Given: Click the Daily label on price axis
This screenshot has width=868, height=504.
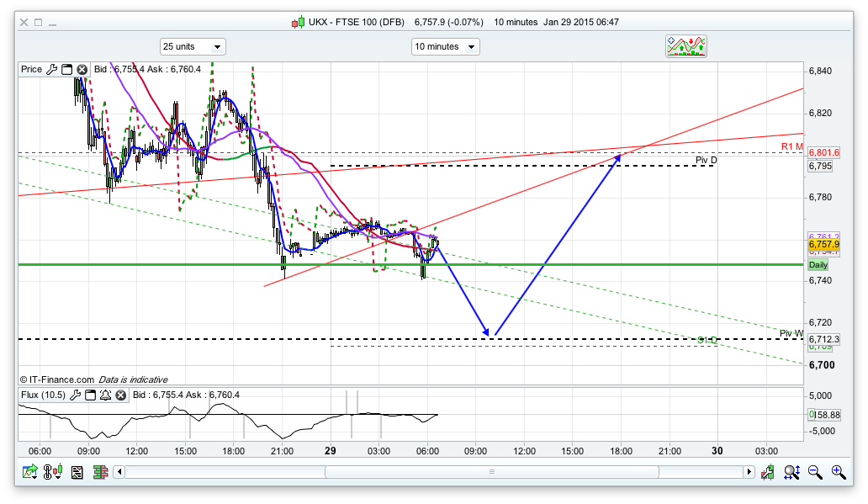Looking at the screenshot, I should [818, 265].
